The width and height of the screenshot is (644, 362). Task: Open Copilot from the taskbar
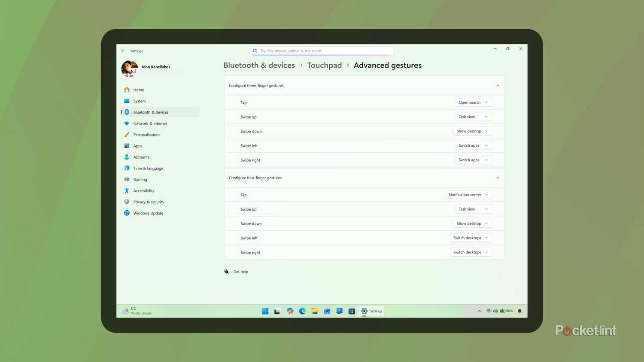tap(290, 311)
